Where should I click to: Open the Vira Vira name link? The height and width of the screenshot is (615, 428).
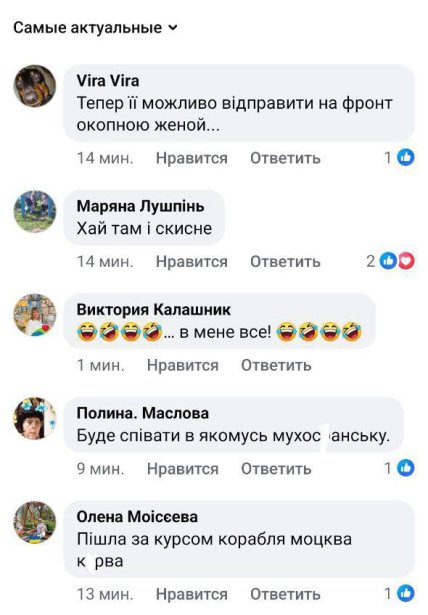click(x=108, y=81)
